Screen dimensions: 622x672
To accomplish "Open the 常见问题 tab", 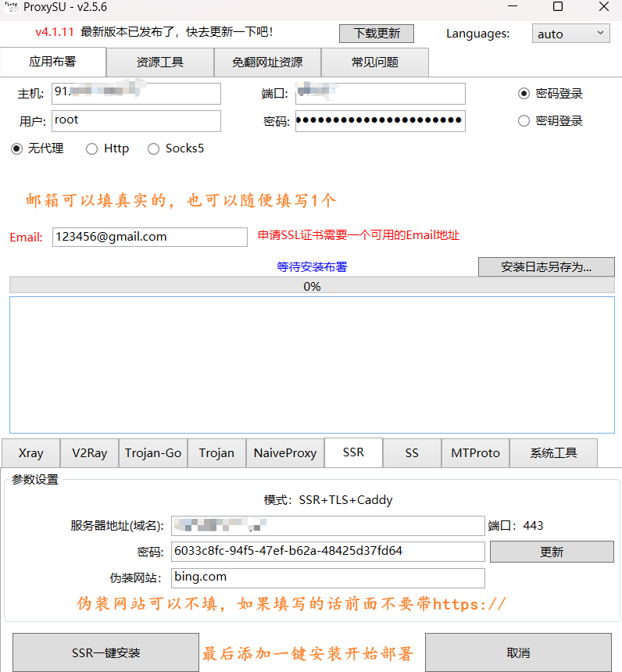I will pyautogui.click(x=374, y=63).
